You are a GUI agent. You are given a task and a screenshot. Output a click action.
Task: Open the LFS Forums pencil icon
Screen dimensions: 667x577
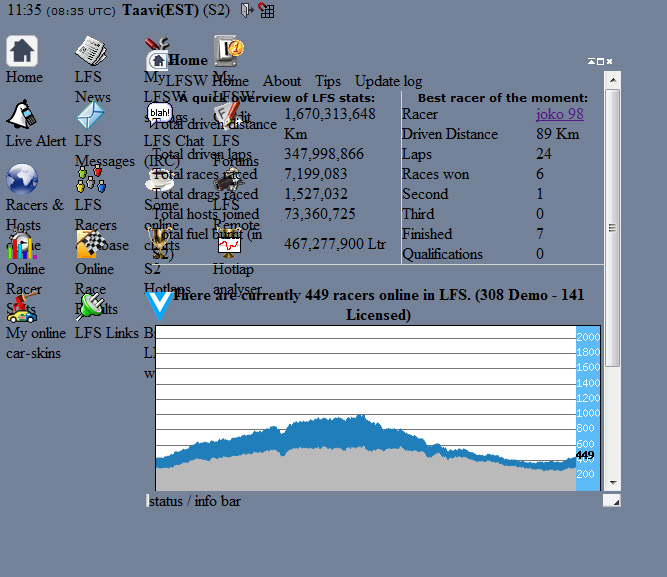click(227, 114)
